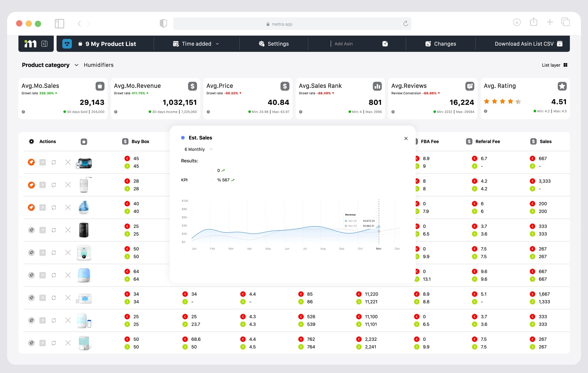Screen dimensions: 588x373
Task: Click the Add Asin plus icon
Action: 385,44
